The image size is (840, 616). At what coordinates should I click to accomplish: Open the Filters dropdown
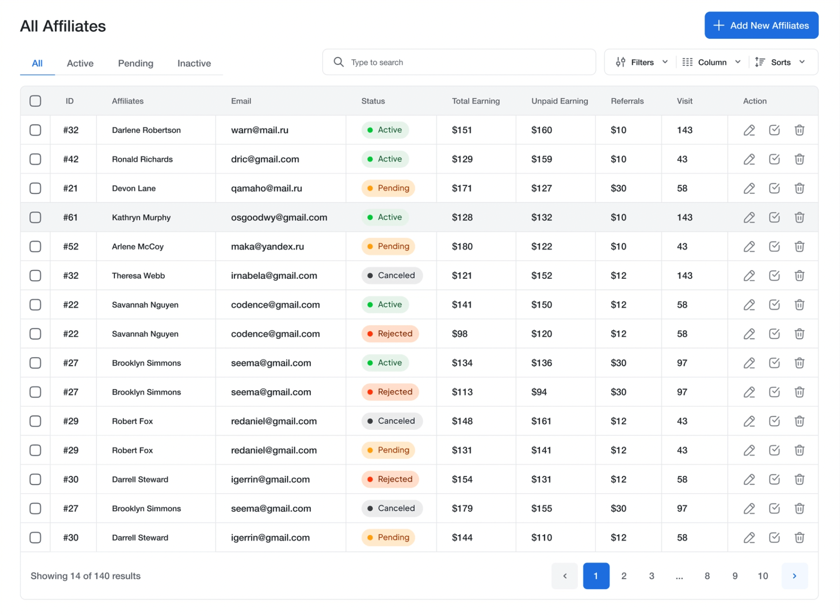[x=641, y=62]
